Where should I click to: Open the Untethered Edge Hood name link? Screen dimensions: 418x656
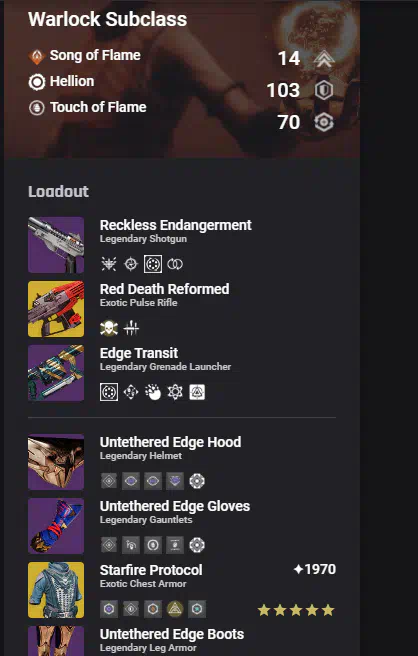(x=170, y=442)
